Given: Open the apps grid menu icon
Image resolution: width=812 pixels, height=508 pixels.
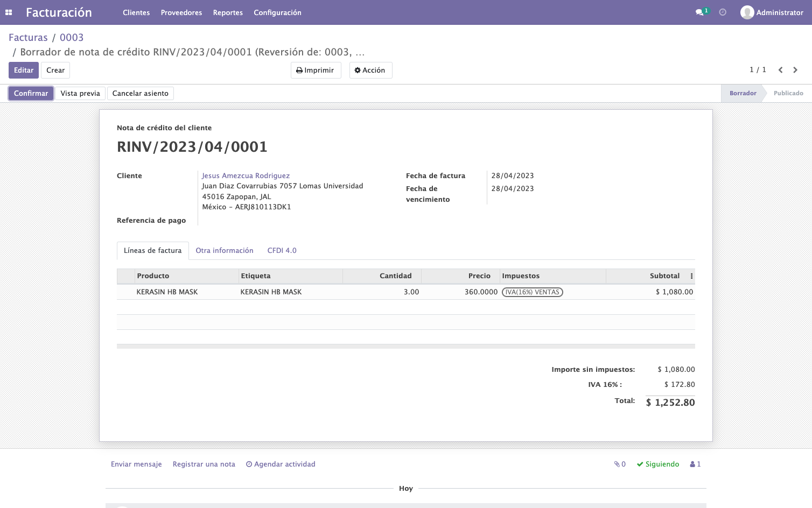Looking at the screenshot, I should coord(9,12).
